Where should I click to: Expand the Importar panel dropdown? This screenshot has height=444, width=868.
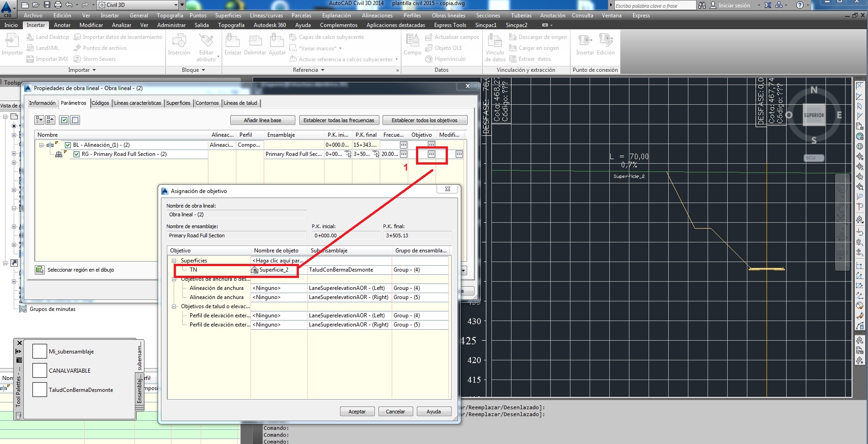coord(95,70)
